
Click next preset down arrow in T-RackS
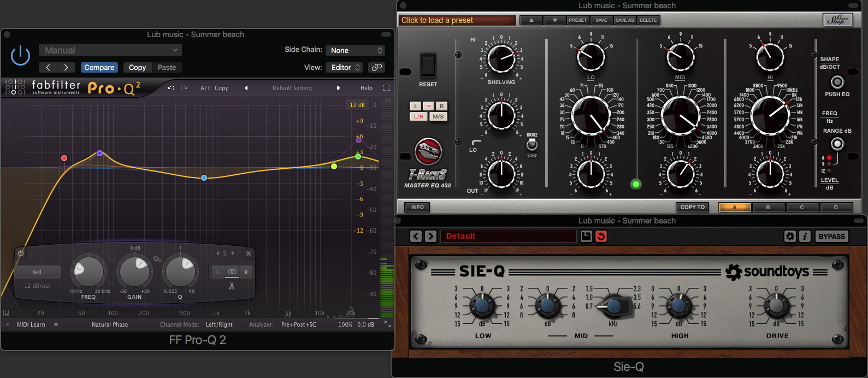(x=555, y=20)
